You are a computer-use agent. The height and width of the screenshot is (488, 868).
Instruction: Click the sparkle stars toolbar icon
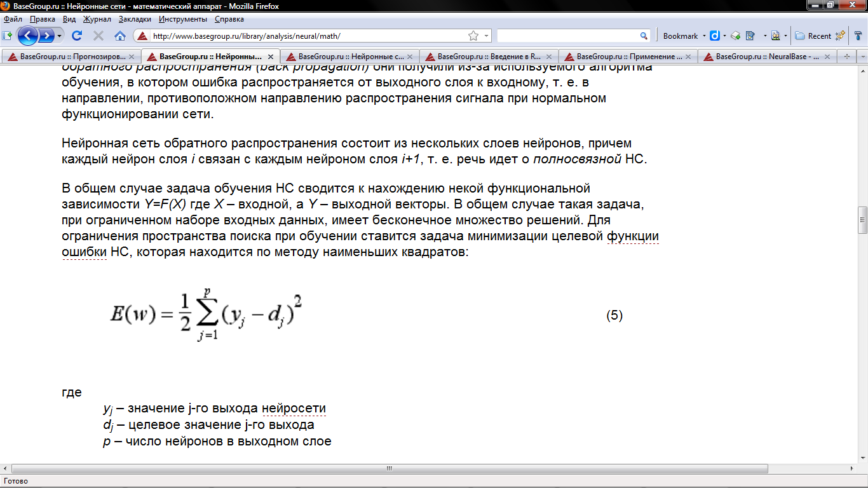pos(841,36)
